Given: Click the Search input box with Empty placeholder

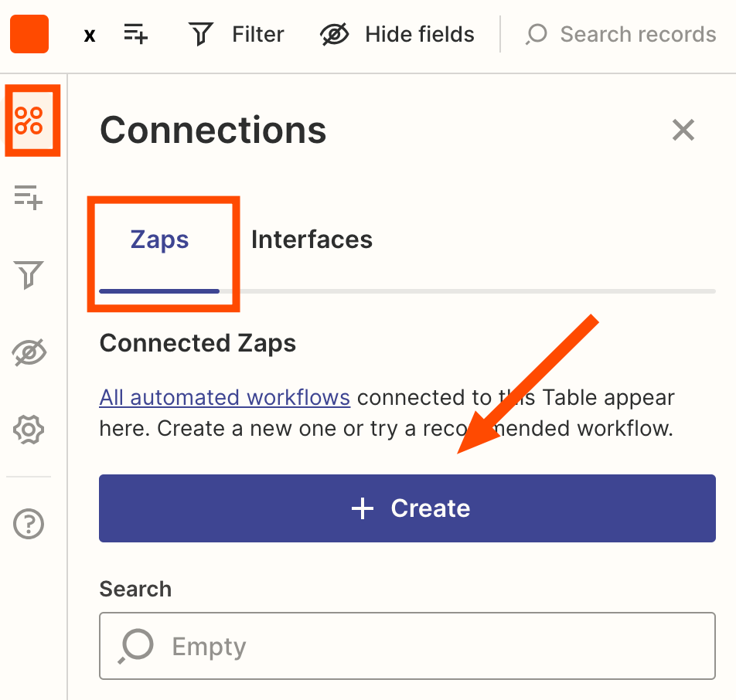Looking at the screenshot, I should (407, 646).
